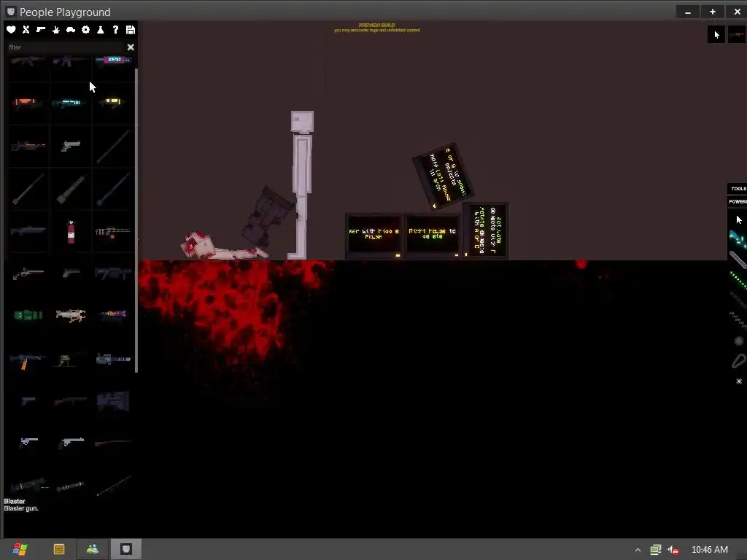This screenshot has height=560, width=747.
Task: Open the Misc question mark category
Action: 115,29
